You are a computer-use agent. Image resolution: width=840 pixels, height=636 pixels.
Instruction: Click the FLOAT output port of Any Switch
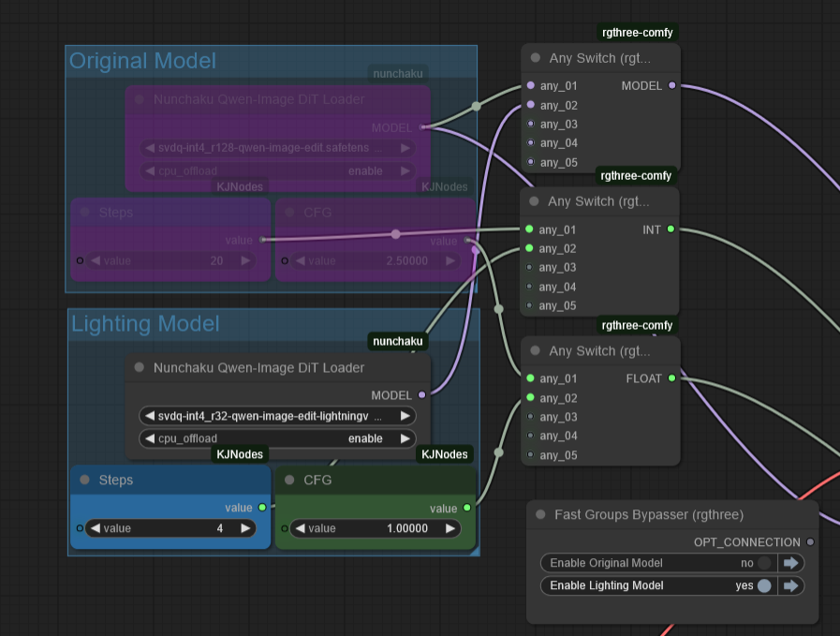click(x=671, y=378)
